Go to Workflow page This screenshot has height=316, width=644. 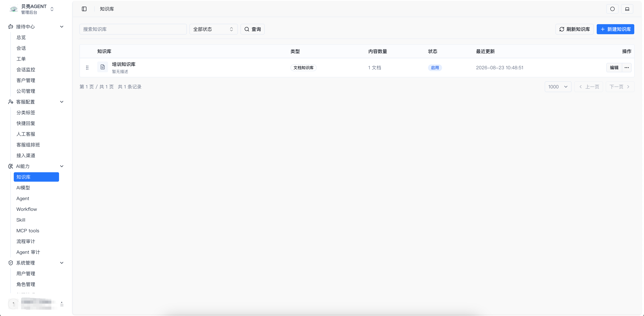click(x=36, y=209)
